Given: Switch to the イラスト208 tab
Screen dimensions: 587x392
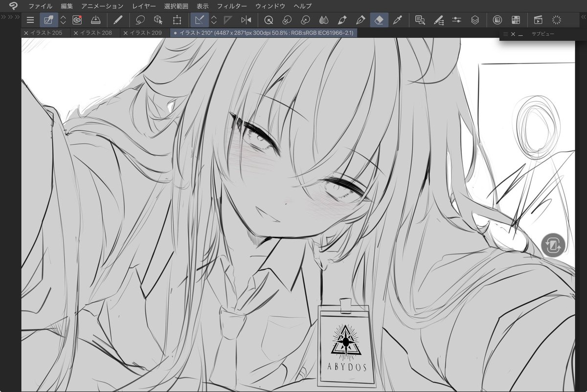Looking at the screenshot, I should tap(96, 33).
